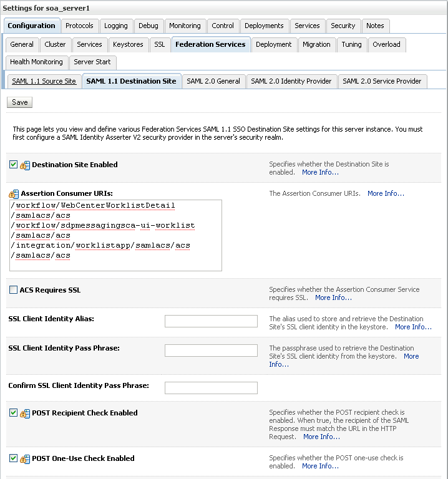448x479 pixels.
Task: Click inside Assertion Consumer URIs text area
Action: click(x=116, y=235)
